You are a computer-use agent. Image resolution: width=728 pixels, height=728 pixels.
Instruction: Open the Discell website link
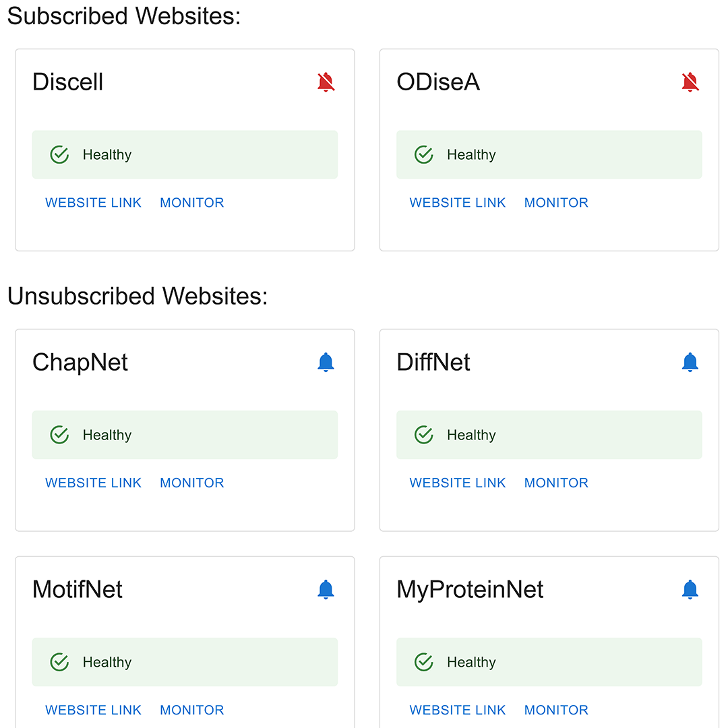(x=93, y=203)
